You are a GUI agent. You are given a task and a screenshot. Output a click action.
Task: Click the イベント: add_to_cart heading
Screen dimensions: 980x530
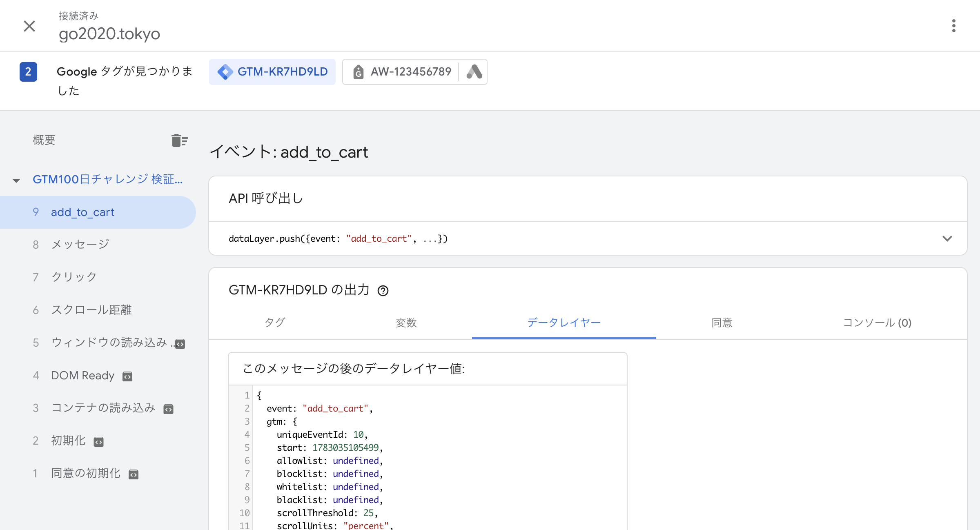pos(289,152)
